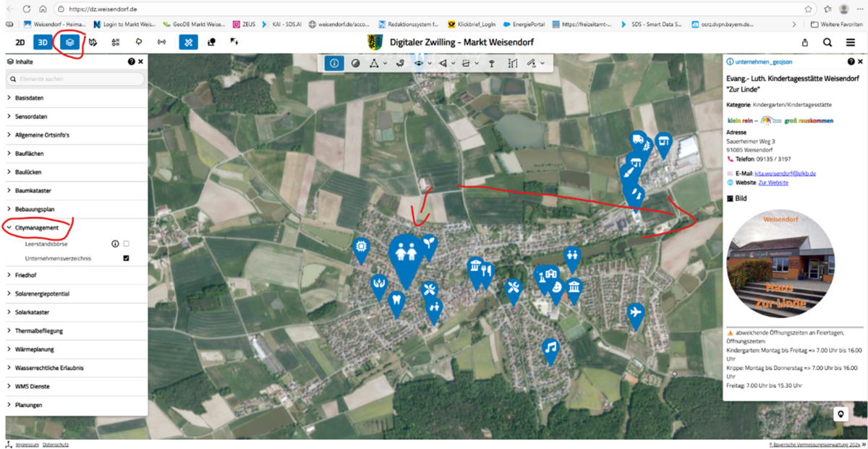Click the airplane marker on the map

click(x=636, y=313)
